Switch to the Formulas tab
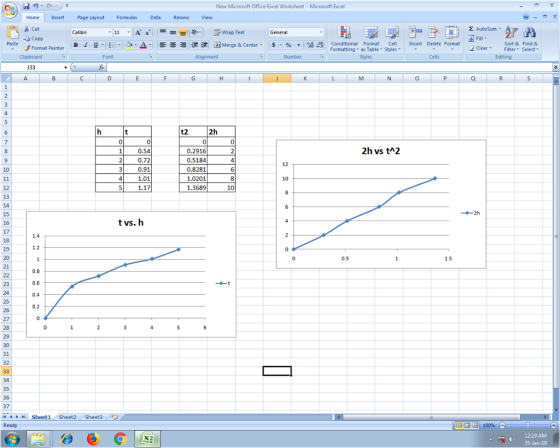The height and width of the screenshot is (448, 560). tap(127, 18)
